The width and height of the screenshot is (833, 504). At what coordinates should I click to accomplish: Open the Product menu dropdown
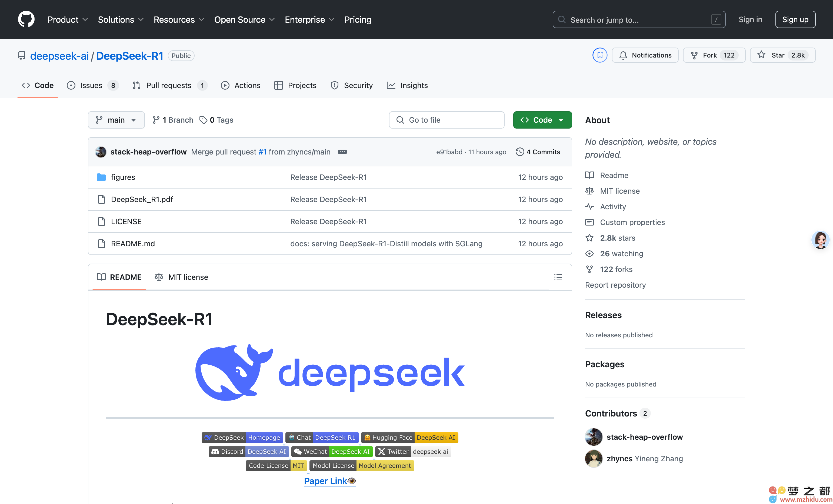pyautogui.click(x=68, y=20)
